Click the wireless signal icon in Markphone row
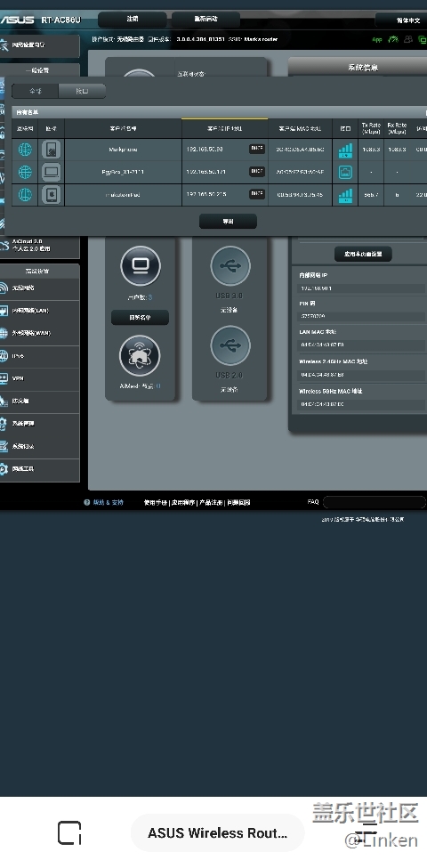427x868 pixels. tap(345, 150)
